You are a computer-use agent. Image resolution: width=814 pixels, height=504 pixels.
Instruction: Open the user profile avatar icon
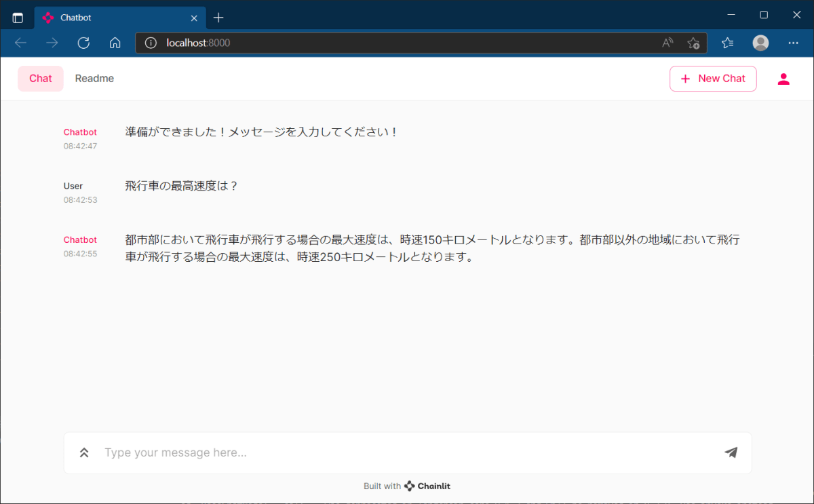(x=783, y=79)
